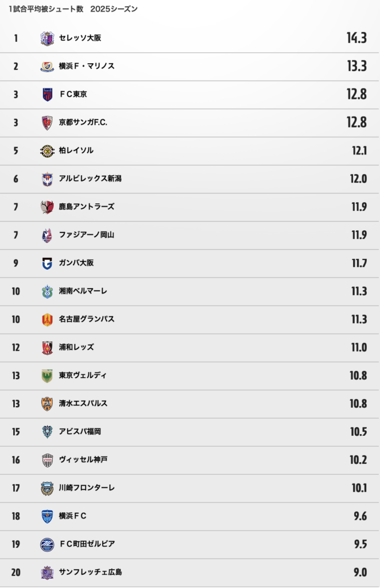Click the ＦＣ町田ゼルビア team name
Viewport: 380px width, 588px height.
coord(87,544)
